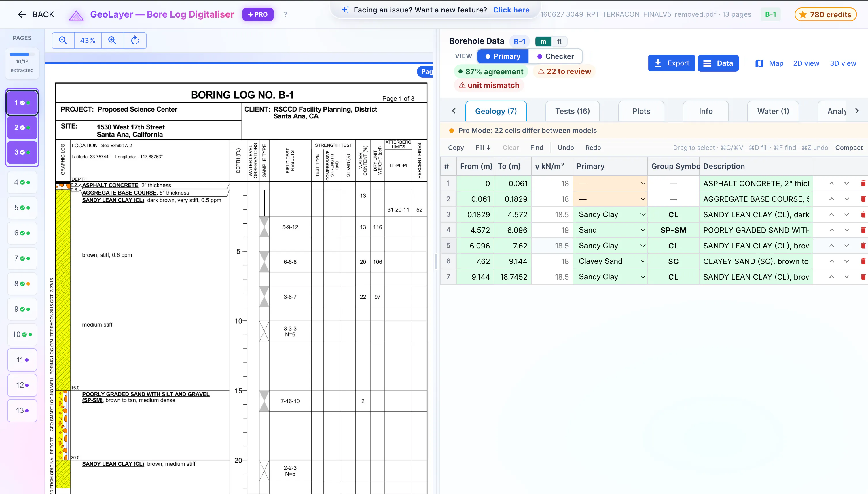
Task: Click the unit mismatch warning
Action: pos(489,85)
